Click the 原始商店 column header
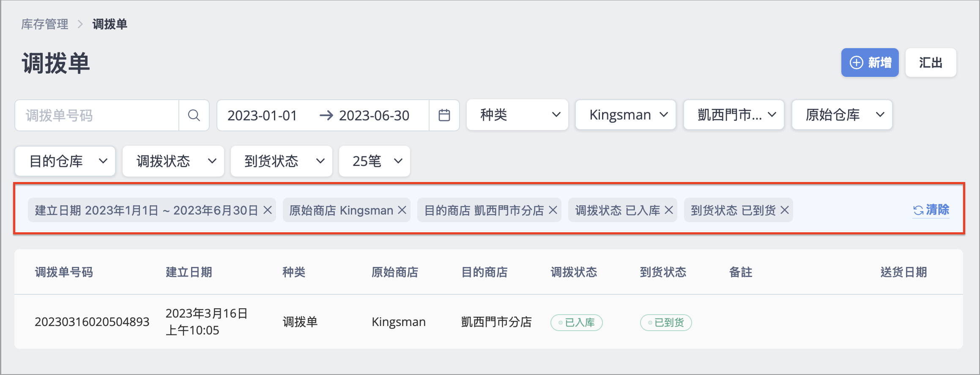 click(395, 272)
